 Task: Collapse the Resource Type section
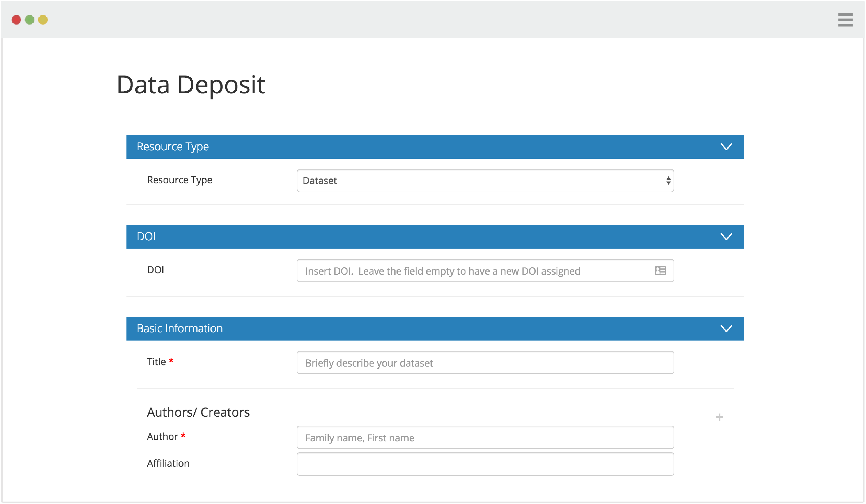(727, 147)
